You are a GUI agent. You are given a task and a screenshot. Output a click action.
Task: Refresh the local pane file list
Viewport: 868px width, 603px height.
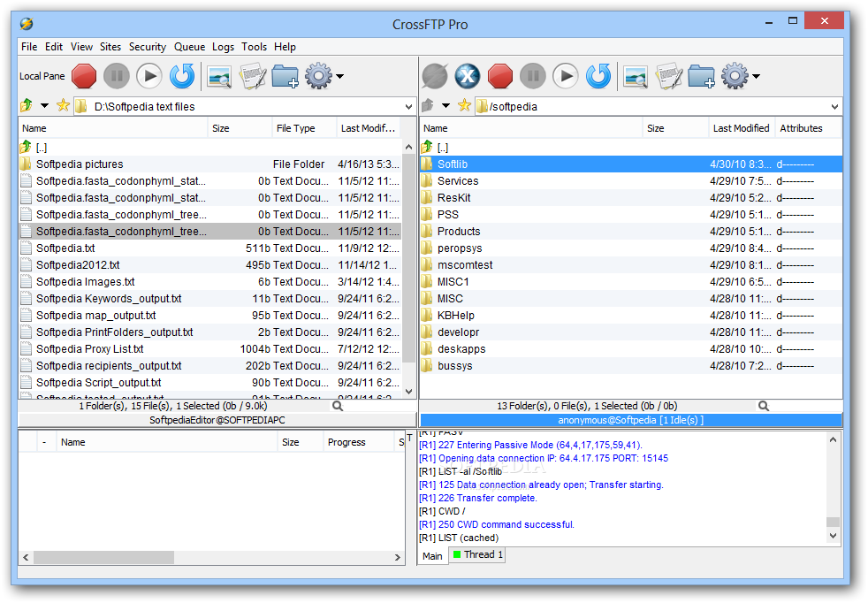(182, 76)
